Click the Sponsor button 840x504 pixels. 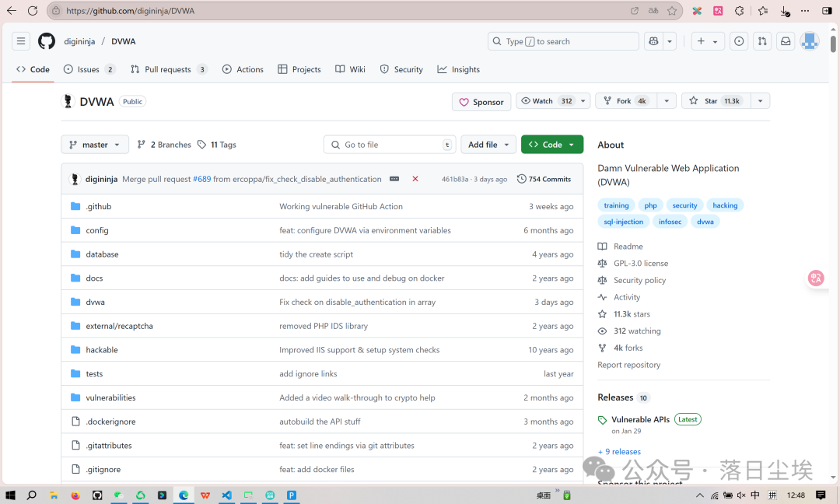(x=481, y=102)
